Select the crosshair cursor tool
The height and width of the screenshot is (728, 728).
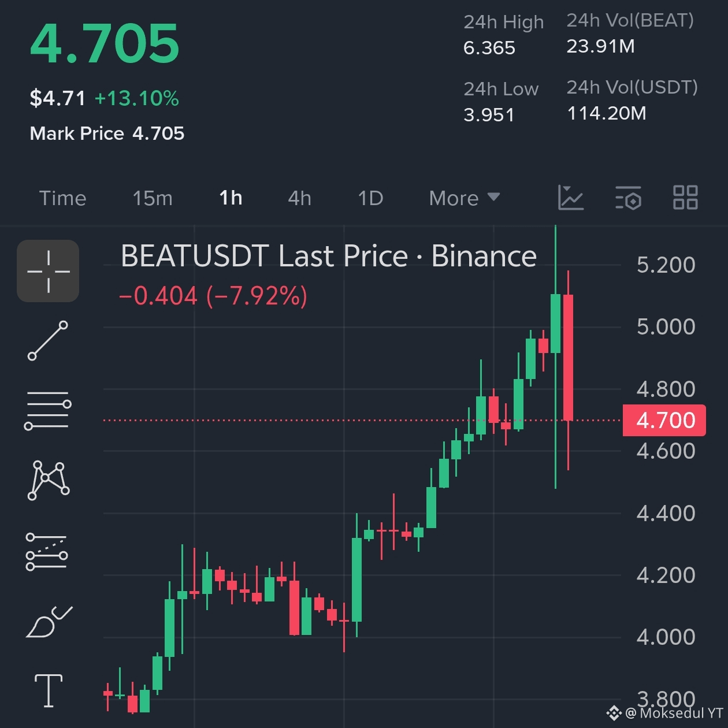point(48,271)
